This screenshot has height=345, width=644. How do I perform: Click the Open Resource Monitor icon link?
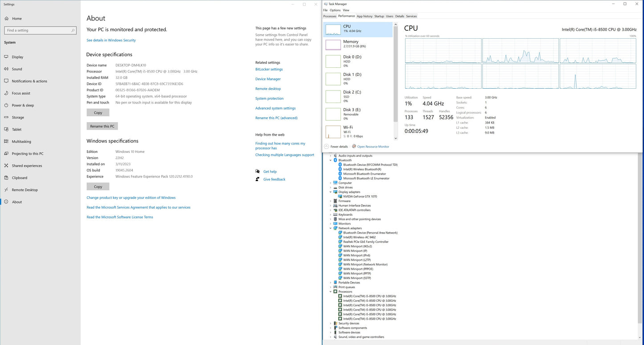354,146
